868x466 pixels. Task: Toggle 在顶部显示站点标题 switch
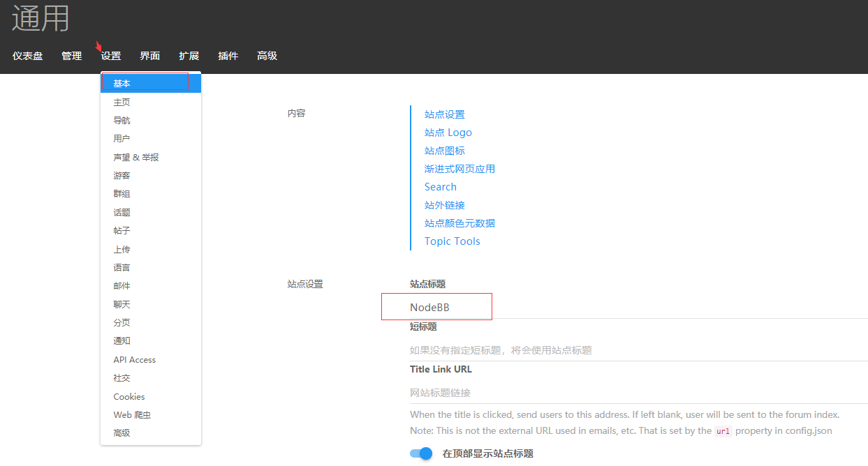pyautogui.click(x=421, y=453)
